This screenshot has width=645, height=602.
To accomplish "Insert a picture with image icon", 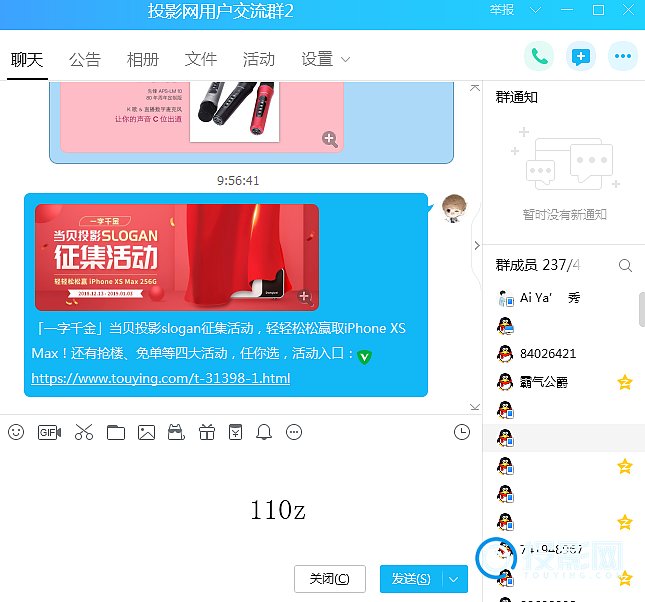I will (146, 432).
